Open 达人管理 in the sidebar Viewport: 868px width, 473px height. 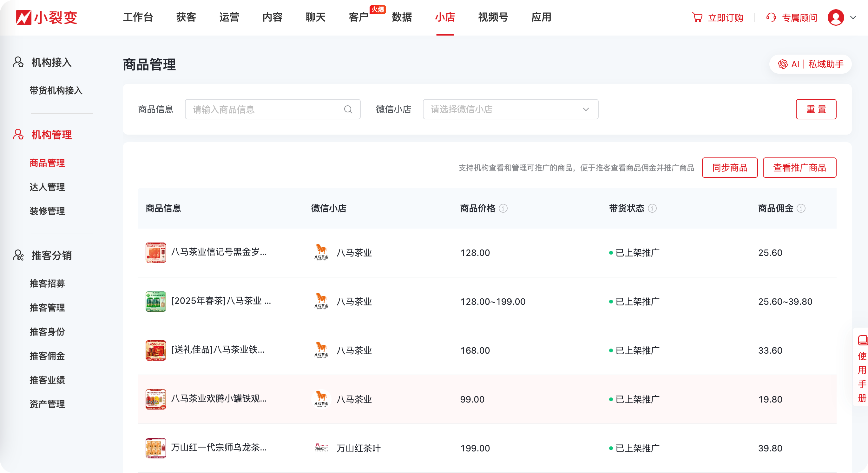[47, 187]
